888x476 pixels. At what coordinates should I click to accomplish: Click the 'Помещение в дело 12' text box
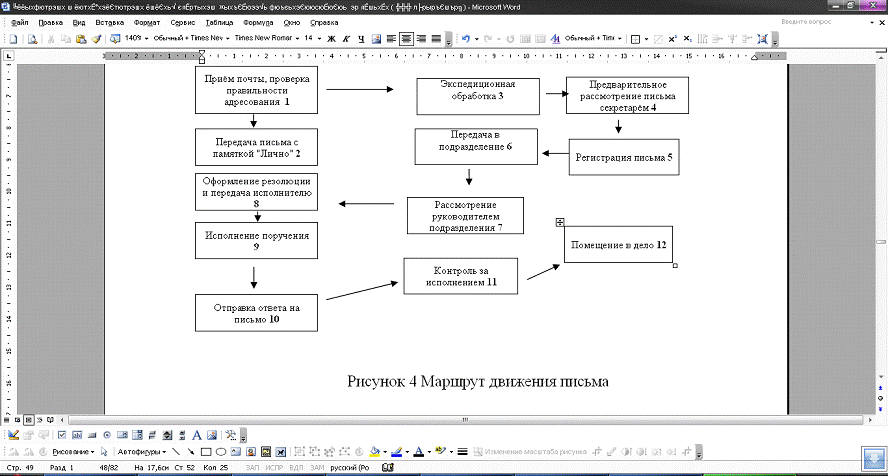click(619, 244)
